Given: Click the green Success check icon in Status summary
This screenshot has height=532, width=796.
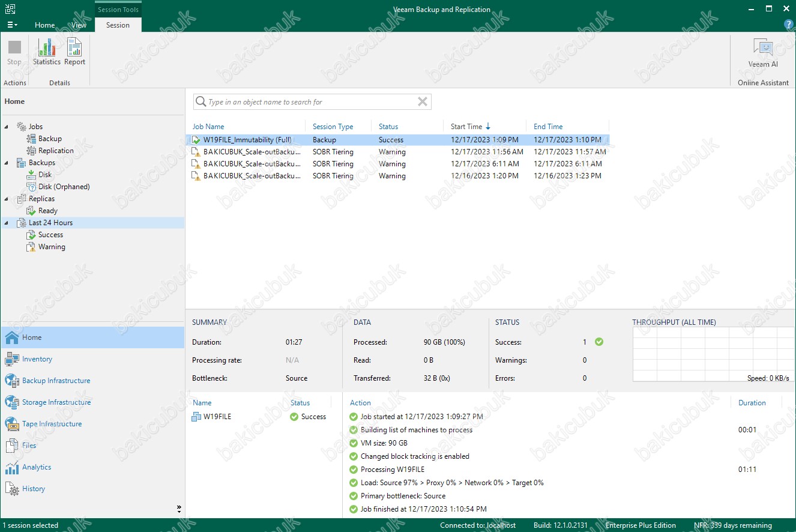Looking at the screenshot, I should tap(599, 342).
